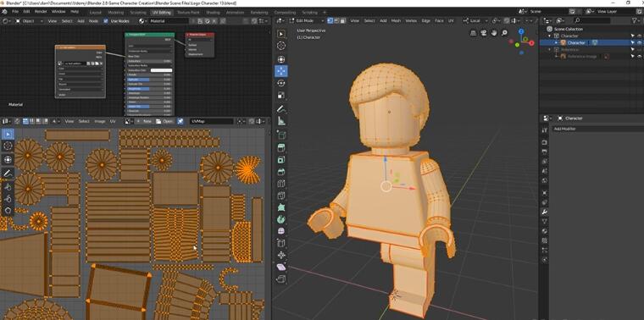Screen dimensions: 644x320
Task: Select the Rotate tool in the 3D viewport toolbar
Action: tap(281, 83)
